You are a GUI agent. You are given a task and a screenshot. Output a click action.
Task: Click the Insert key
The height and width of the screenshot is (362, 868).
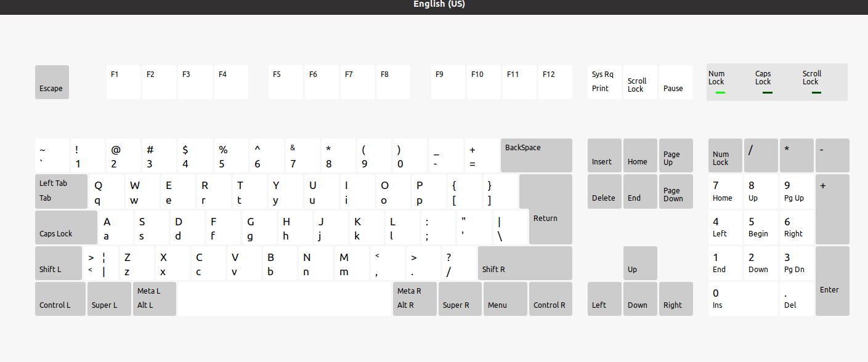coord(604,155)
